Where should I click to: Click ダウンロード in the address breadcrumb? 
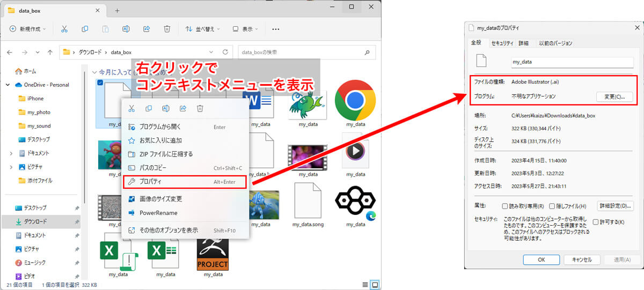coord(90,53)
